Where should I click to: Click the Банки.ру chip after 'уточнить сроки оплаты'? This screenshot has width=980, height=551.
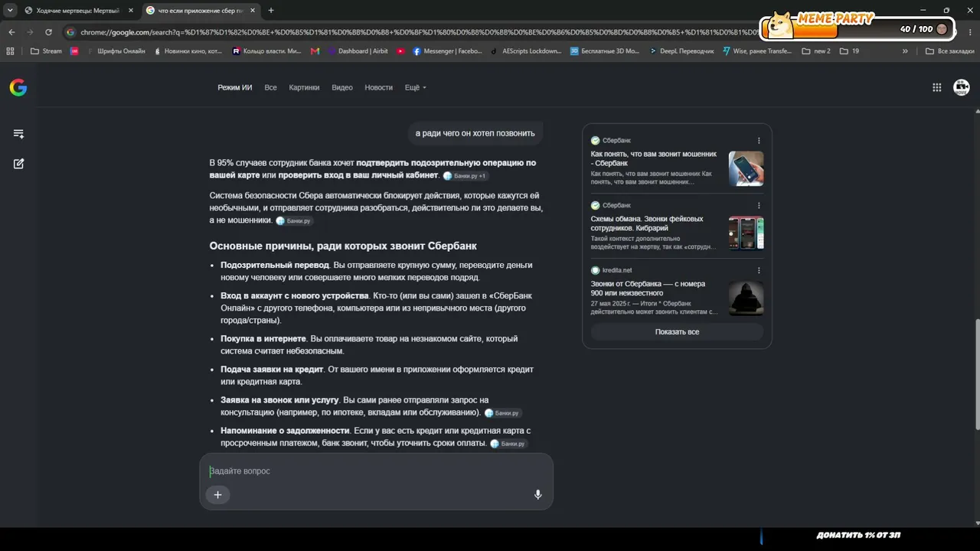[508, 444]
